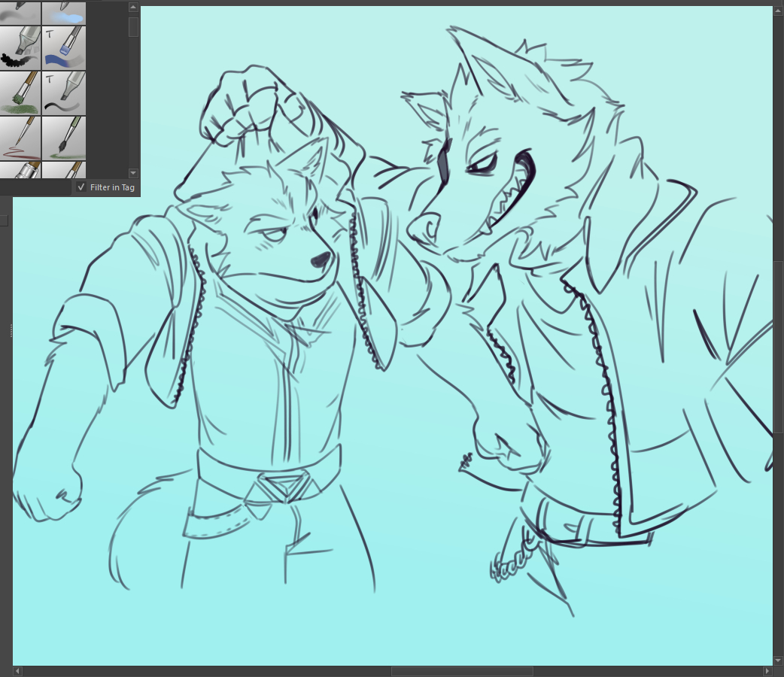The height and width of the screenshot is (677, 784).
Task: Focus the preset search field beside Filter in Tag
Action: tap(35, 187)
